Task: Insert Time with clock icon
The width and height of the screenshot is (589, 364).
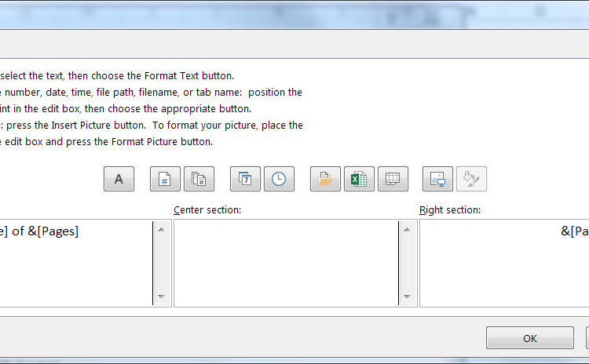Action: coord(279,179)
